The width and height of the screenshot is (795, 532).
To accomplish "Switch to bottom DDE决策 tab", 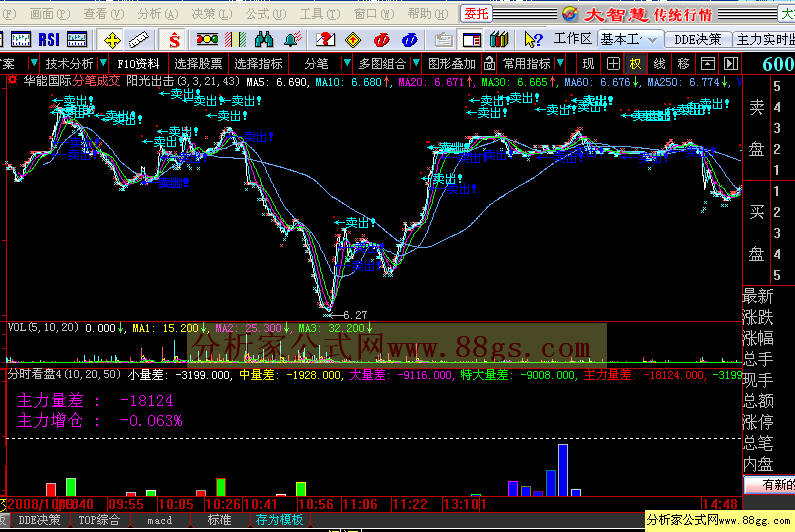I will (39, 520).
